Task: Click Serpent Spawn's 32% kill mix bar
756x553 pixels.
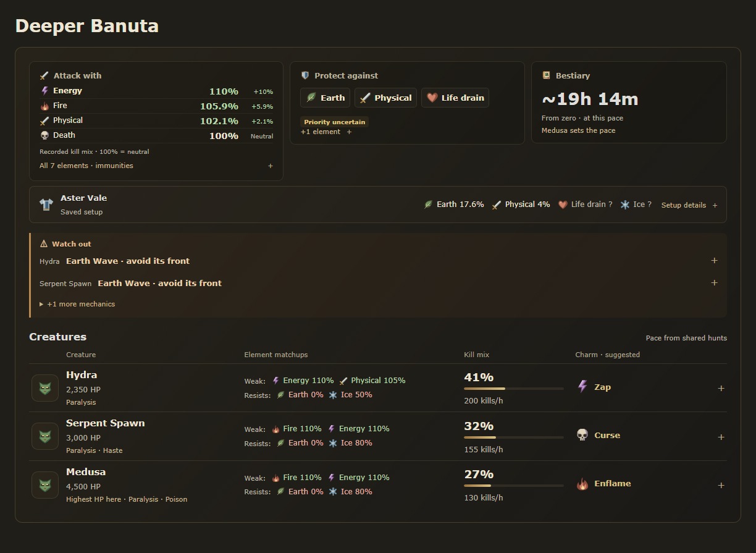Action: tap(514, 437)
